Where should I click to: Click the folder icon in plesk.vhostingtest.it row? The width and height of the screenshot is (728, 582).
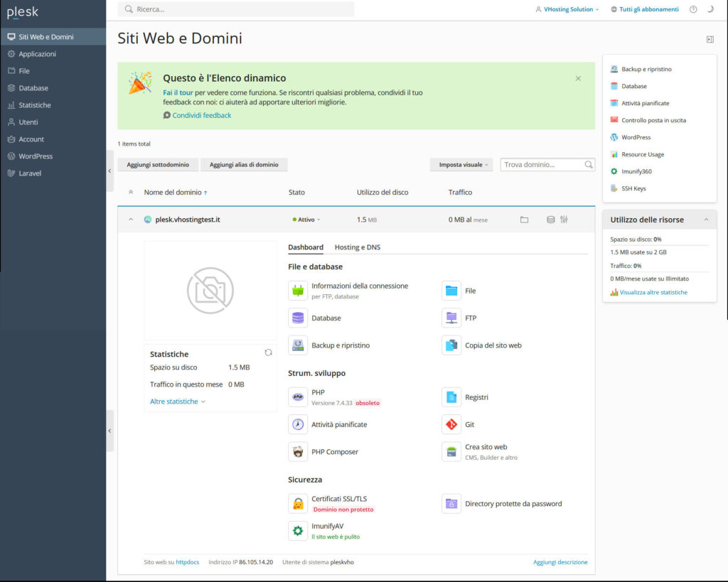[524, 220]
